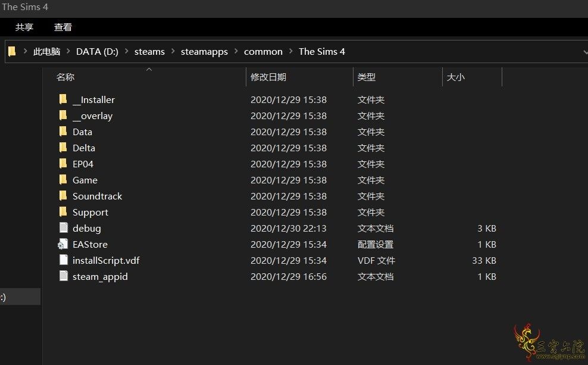Viewport: 588px width, 365px height.
Task: Open address bar history dropdown arrow
Action: click(585, 52)
